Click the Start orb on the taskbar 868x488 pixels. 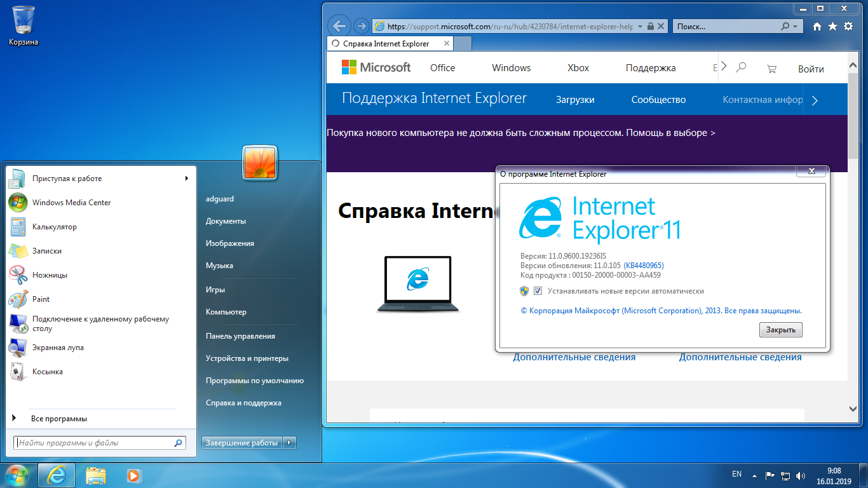point(17,475)
